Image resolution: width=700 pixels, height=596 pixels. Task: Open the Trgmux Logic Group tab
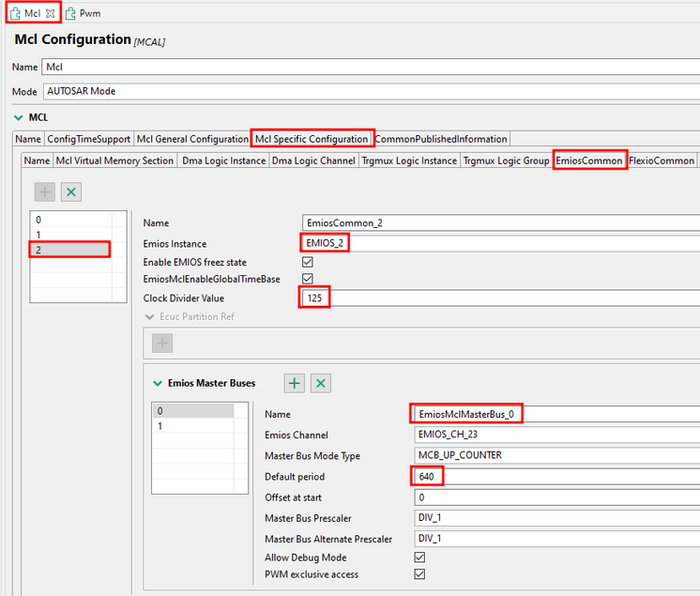point(507,160)
